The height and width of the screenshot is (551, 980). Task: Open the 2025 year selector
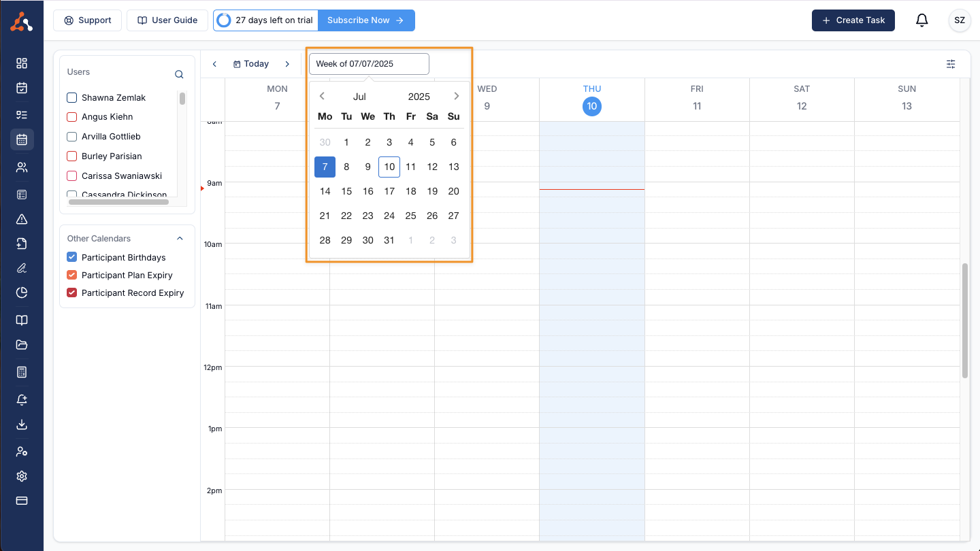click(419, 97)
